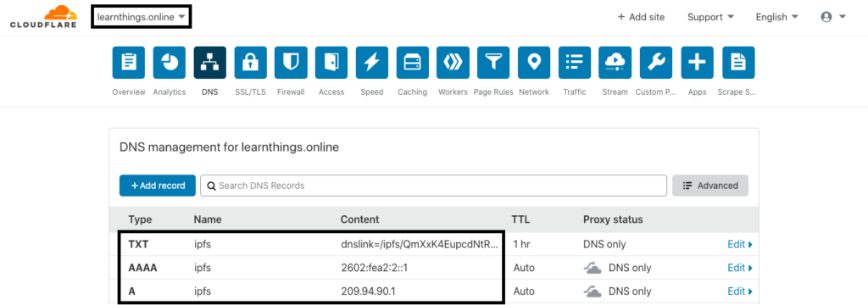Open the Analytics pie chart icon
868x305 pixels.
pos(170,63)
